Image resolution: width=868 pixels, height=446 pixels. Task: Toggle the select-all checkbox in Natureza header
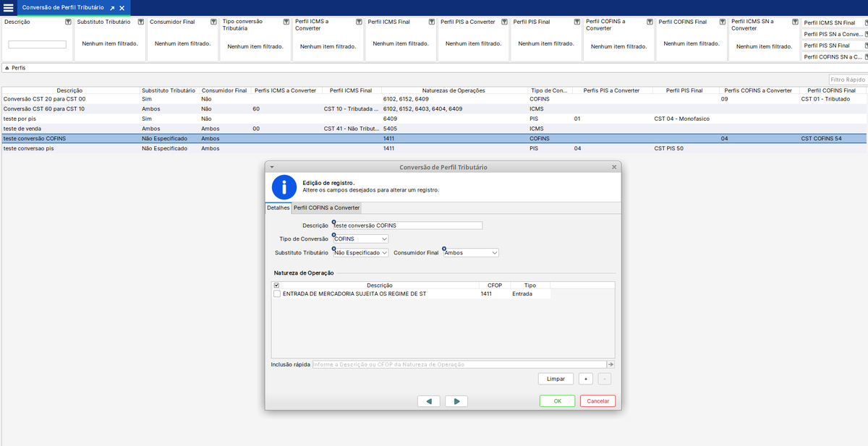click(277, 286)
